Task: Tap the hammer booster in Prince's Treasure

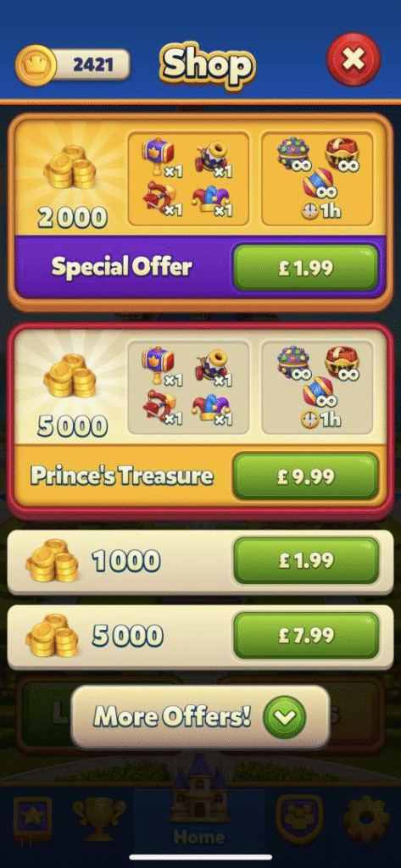Action: click(159, 364)
